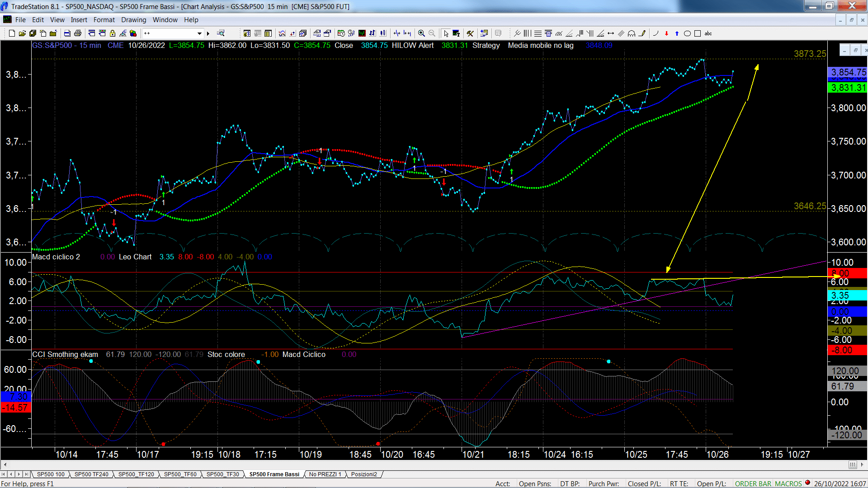Select the rectangle drawing tool

click(x=698, y=33)
